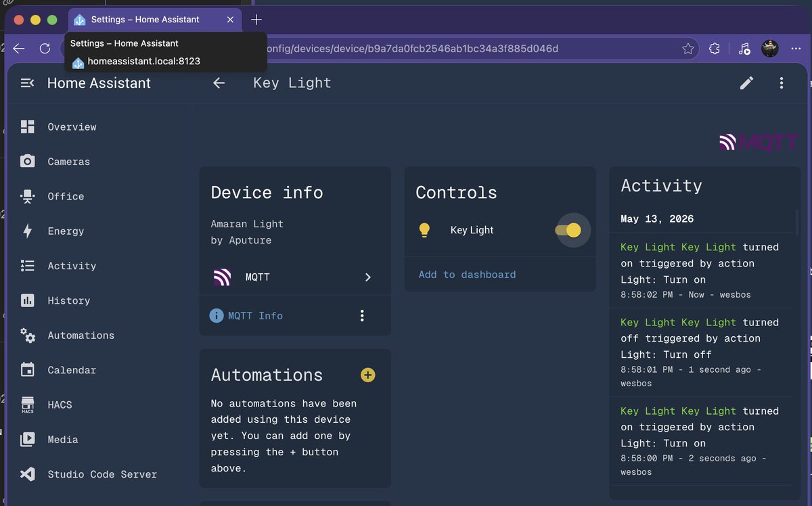Open HACS in the sidebar

point(98,405)
